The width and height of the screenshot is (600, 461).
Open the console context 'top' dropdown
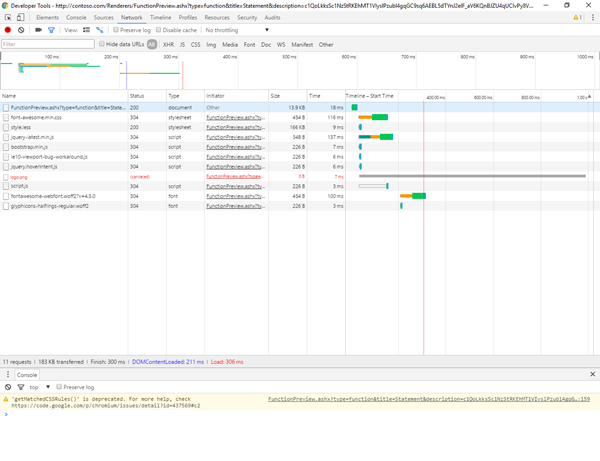click(x=38, y=387)
